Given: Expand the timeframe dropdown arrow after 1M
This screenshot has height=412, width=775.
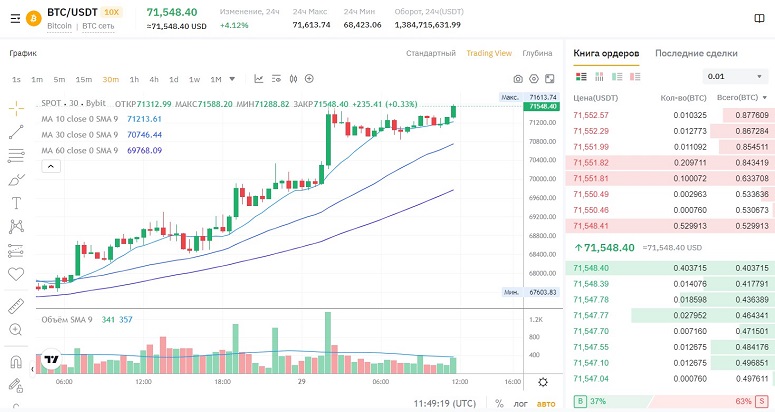Looking at the screenshot, I should pyautogui.click(x=233, y=78).
